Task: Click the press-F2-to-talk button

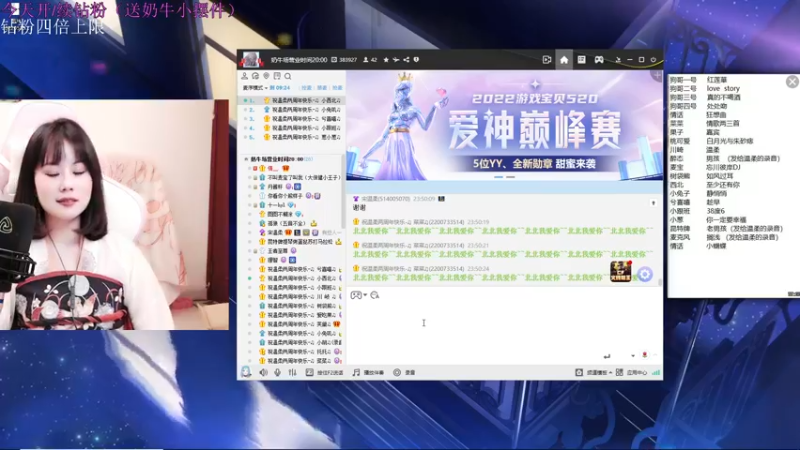Action: coord(324,372)
